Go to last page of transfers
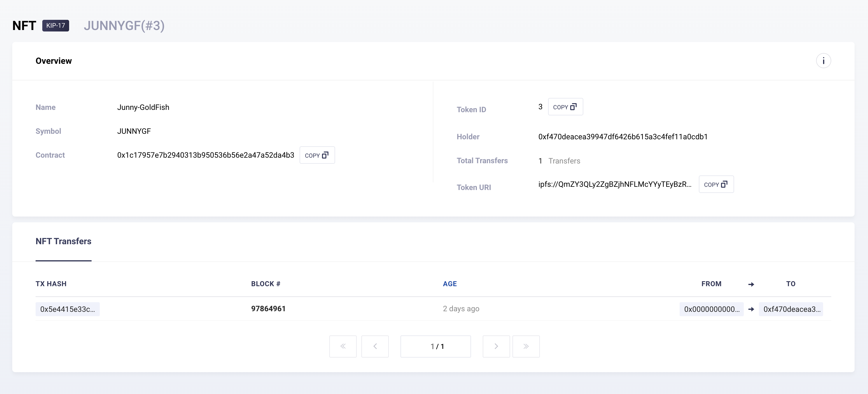868x394 pixels. [526, 346]
